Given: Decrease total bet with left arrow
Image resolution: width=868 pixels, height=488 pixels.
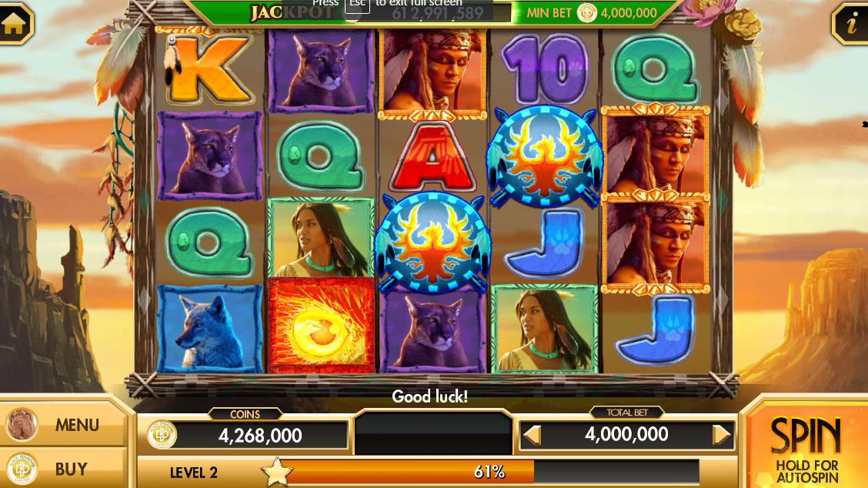Looking at the screenshot, I should (532, 435).
